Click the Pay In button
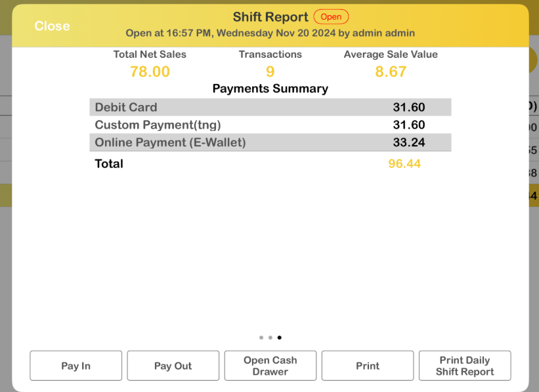The width and height of the screenshot is (539, 392). pyautogui.click(x=76, y=366)
